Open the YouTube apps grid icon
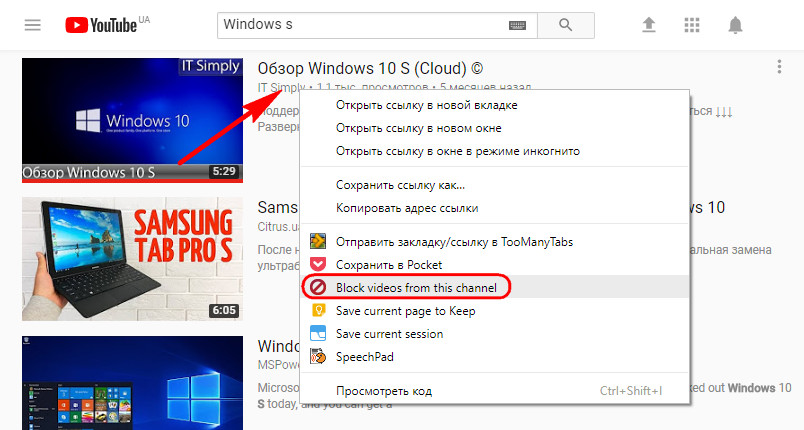The height and width of the screenshot is (430, 804). point(692,25)
